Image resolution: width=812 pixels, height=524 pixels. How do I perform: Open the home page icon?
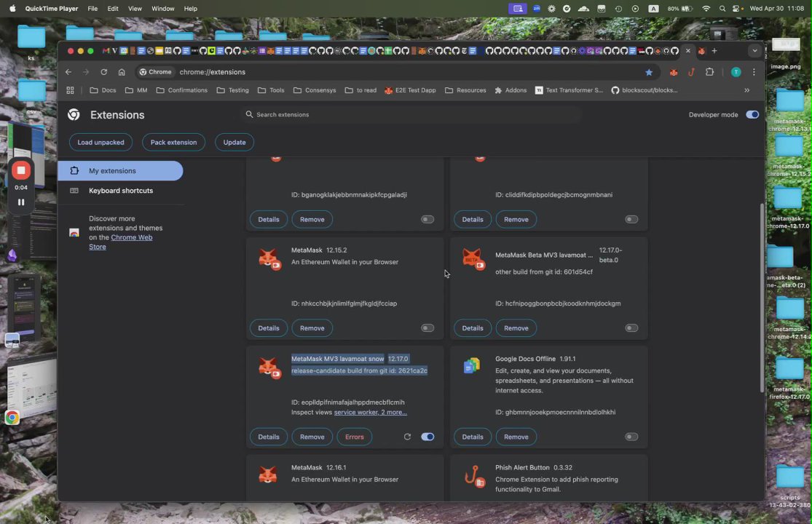coord(122,72)
